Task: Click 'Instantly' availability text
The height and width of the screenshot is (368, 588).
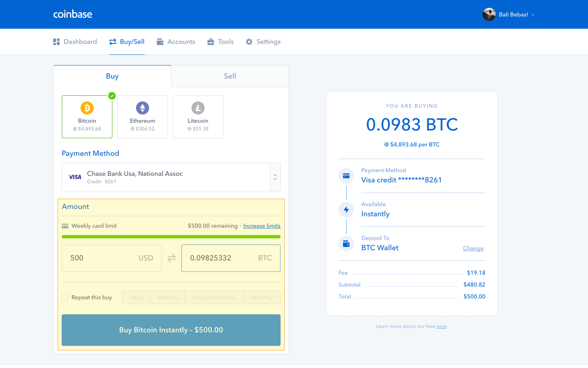Action: point(375,214)
